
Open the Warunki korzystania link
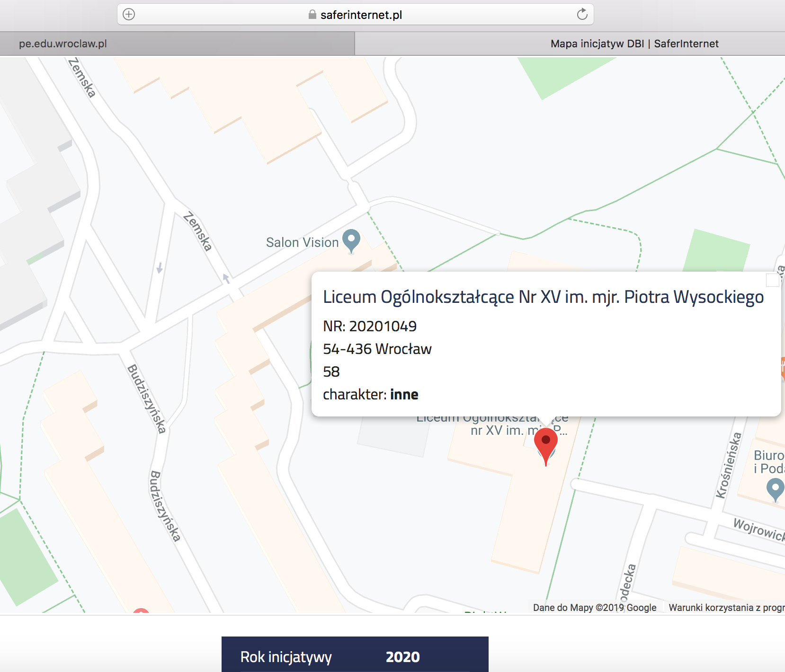pyautogui.click(x=726, y=608)
